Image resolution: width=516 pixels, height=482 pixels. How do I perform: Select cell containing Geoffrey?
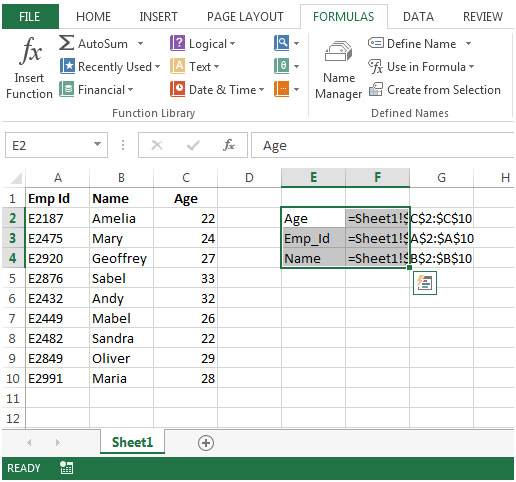(121, 258)
